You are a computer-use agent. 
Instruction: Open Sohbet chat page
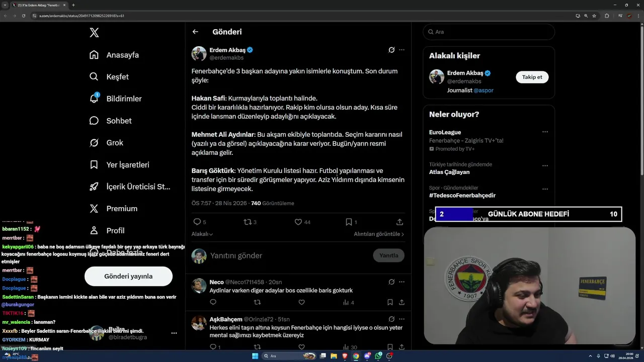click(x=111, y=121)
